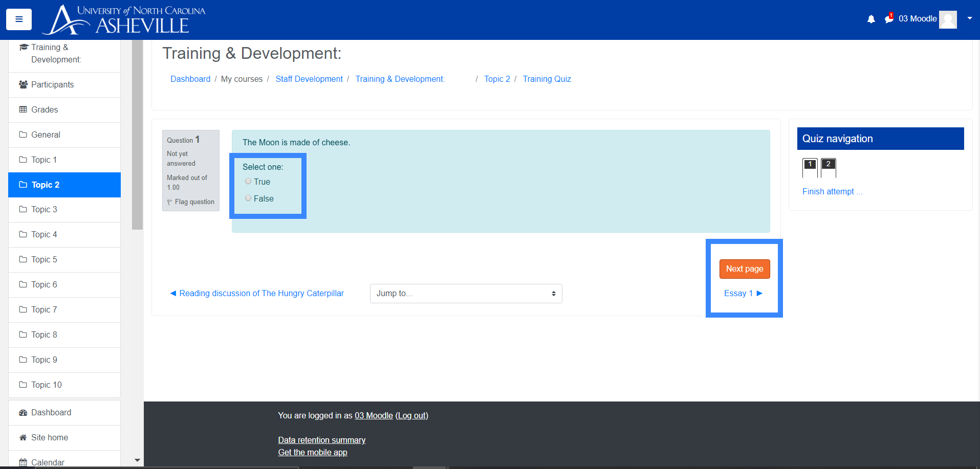Jump to question 2 in quiz navigation
The width and height of the screenshot is (980, 469).
click(x=828, y=167)
